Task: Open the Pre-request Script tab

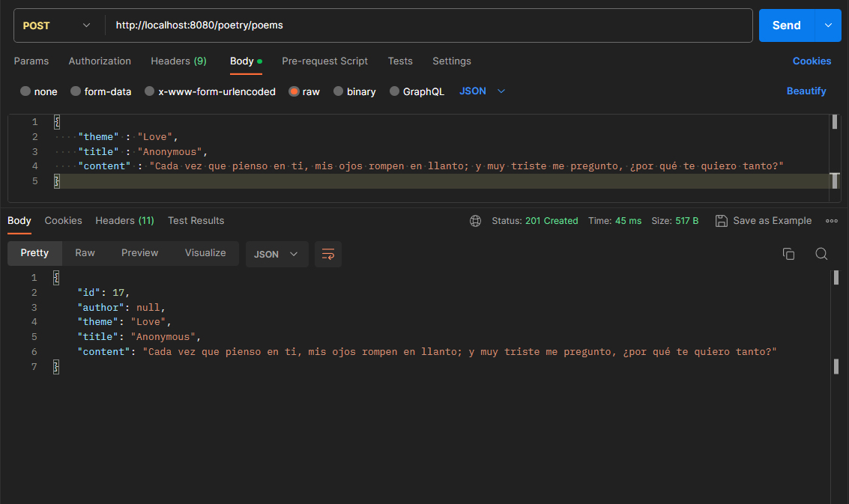Action: point(325,61)
